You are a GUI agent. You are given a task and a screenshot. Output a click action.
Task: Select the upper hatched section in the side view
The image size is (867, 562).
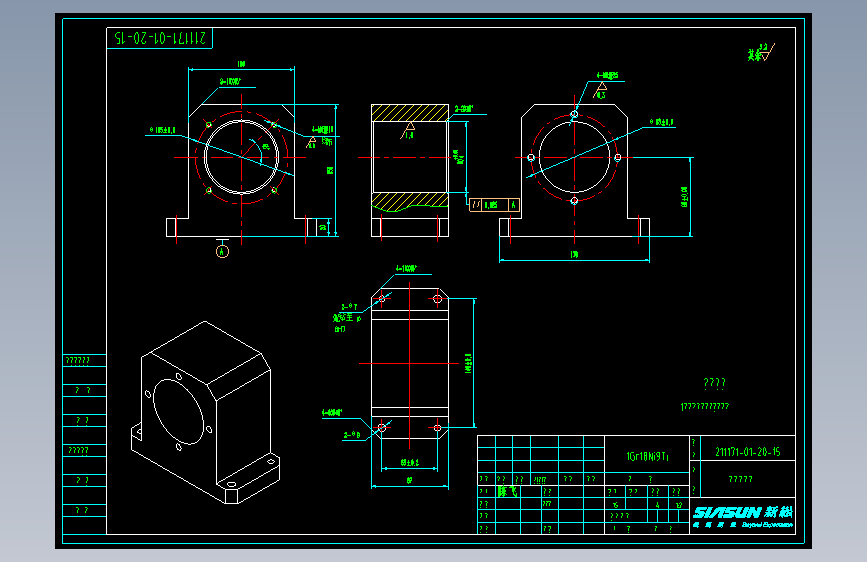[410, 113]
